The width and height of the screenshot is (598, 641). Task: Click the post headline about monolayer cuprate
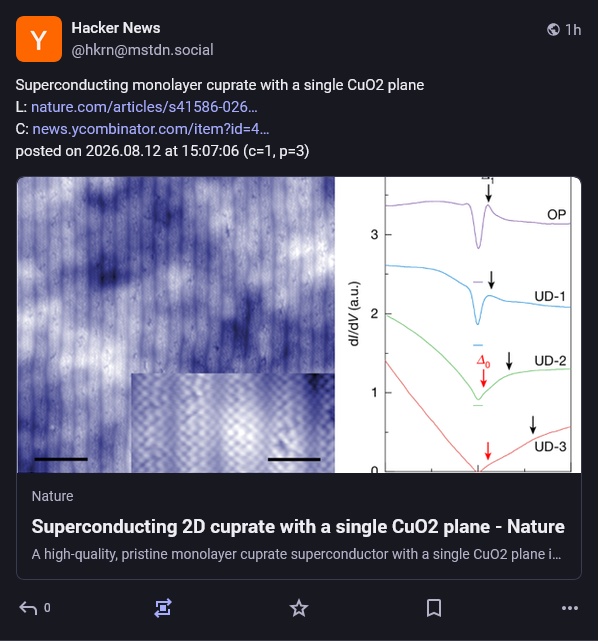click(x=220, y=85)
